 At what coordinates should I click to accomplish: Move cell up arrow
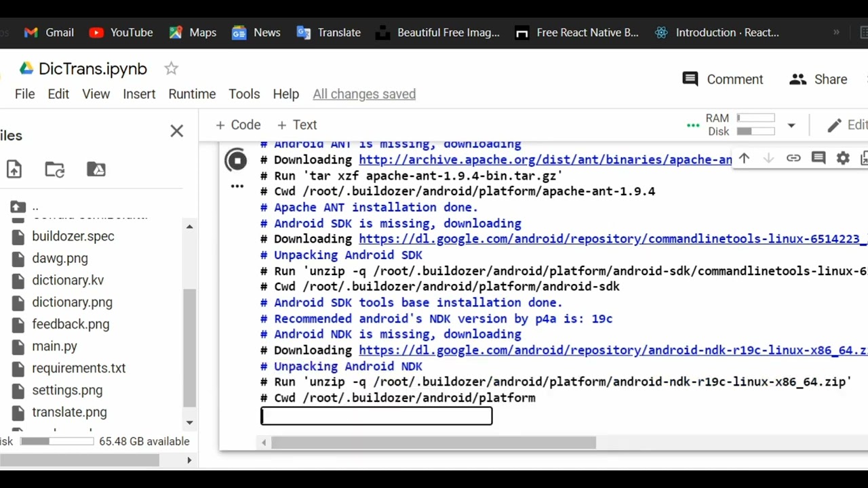[x=744, y=158]
